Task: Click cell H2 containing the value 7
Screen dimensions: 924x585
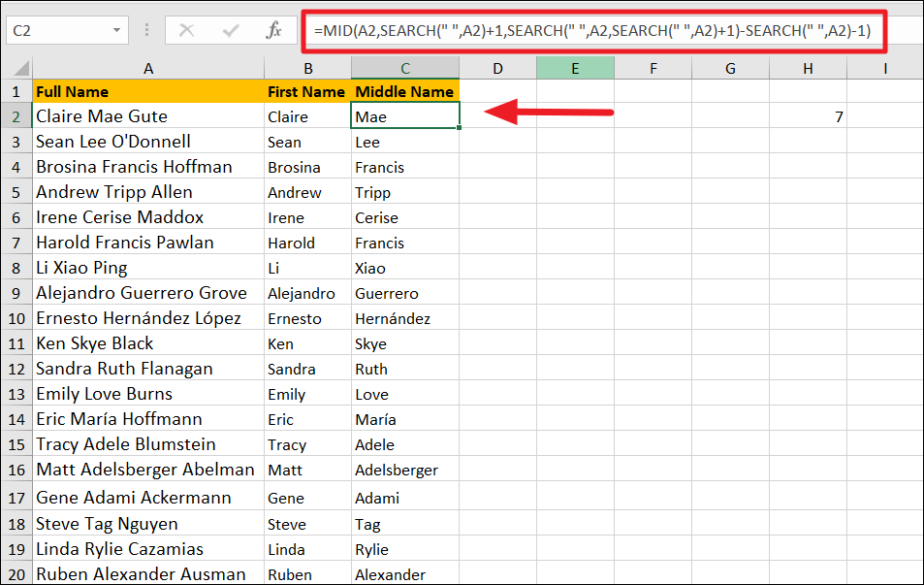Action: (x=808, y=115)
